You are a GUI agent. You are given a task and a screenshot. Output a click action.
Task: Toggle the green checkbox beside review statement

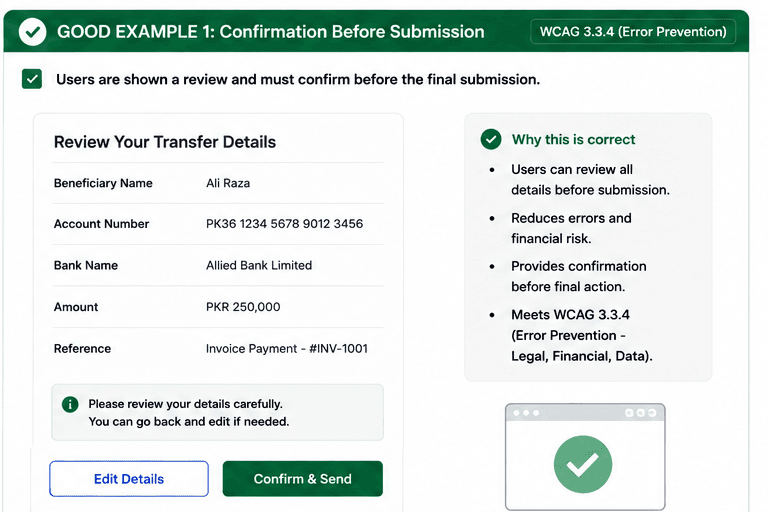pyautogui.click(x=32, y=79)
